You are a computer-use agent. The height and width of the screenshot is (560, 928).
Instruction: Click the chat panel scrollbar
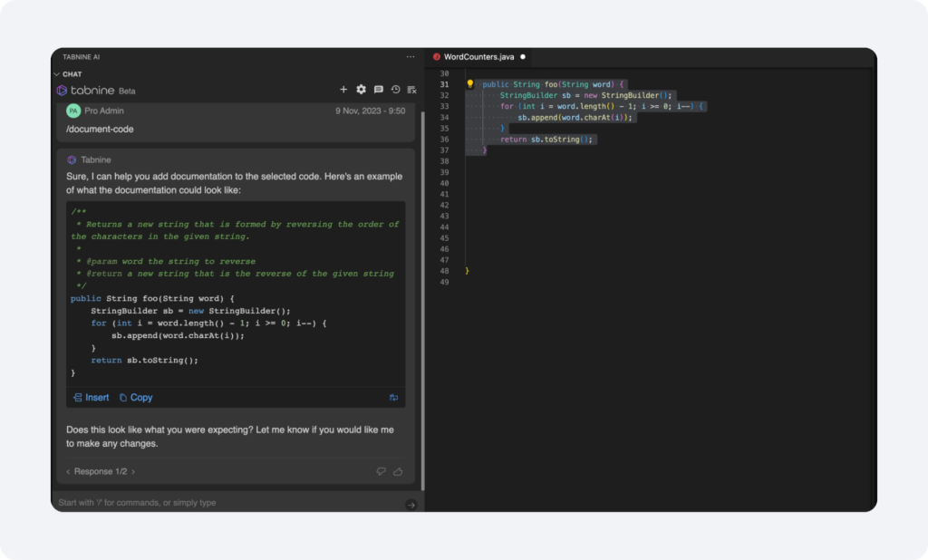(422, 301)
